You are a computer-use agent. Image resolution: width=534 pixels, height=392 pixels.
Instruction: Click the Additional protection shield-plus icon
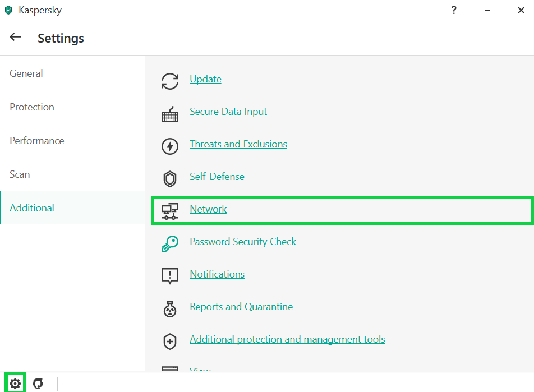pyautogui.click(x=169, y=341)
